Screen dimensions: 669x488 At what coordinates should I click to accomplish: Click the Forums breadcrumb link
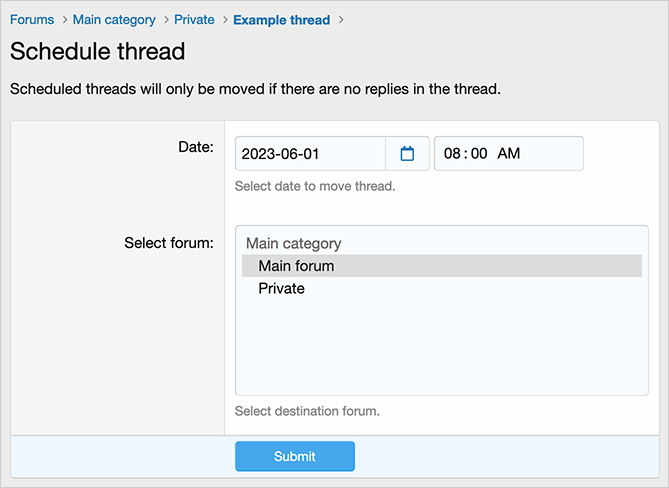pyautogui.click(x=32, y=20)
